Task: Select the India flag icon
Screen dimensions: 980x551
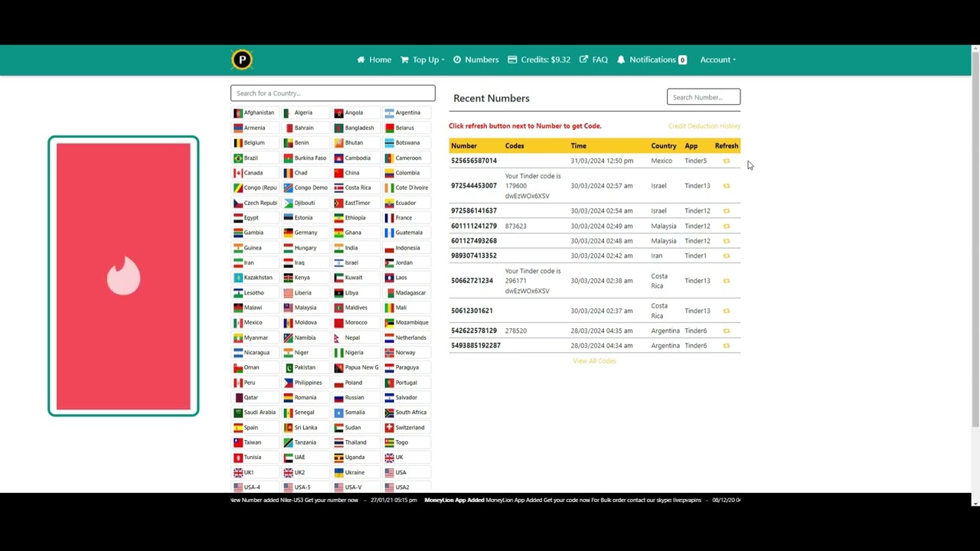Action: pos(338,248)
